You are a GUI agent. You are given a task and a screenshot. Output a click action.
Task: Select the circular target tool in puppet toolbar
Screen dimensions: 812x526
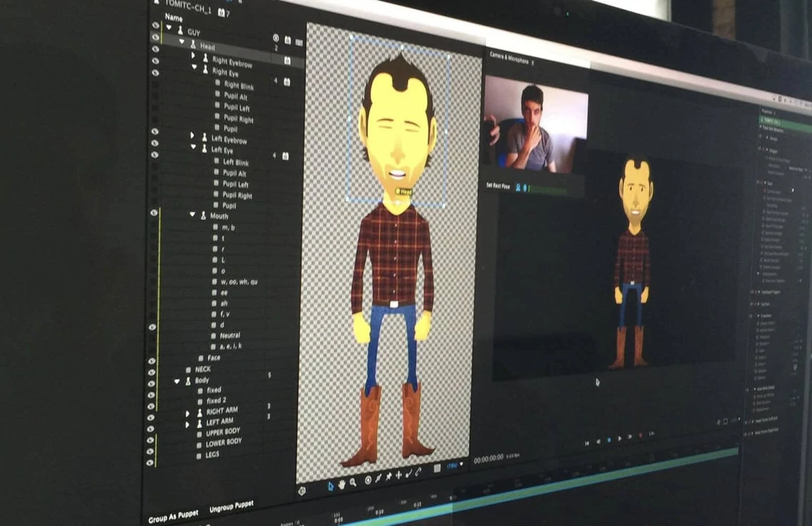click(x=367, y=480)
